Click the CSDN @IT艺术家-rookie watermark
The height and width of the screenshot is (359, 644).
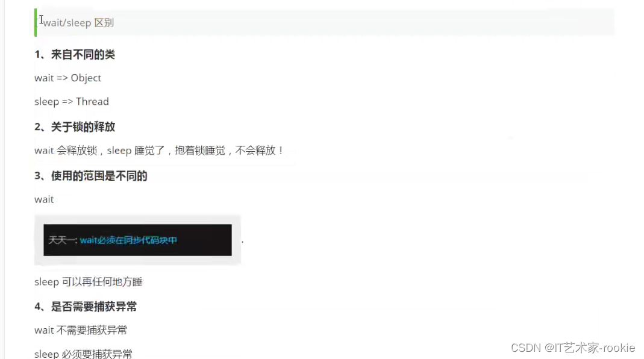pyautogui.click(x=573, y=348)
